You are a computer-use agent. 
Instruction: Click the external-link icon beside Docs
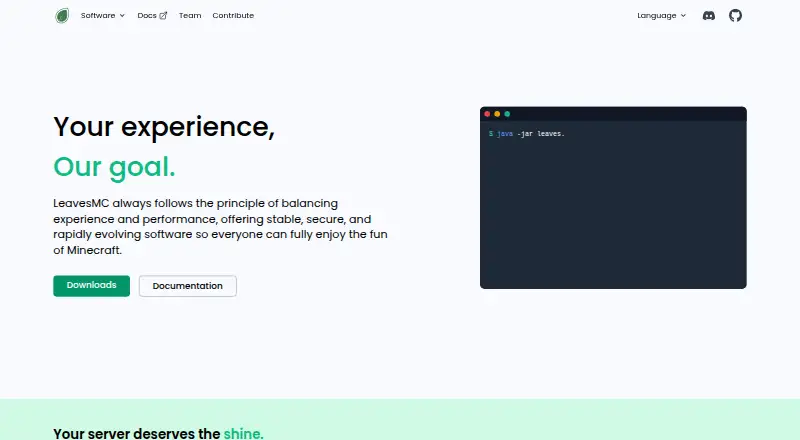point(163,16)
